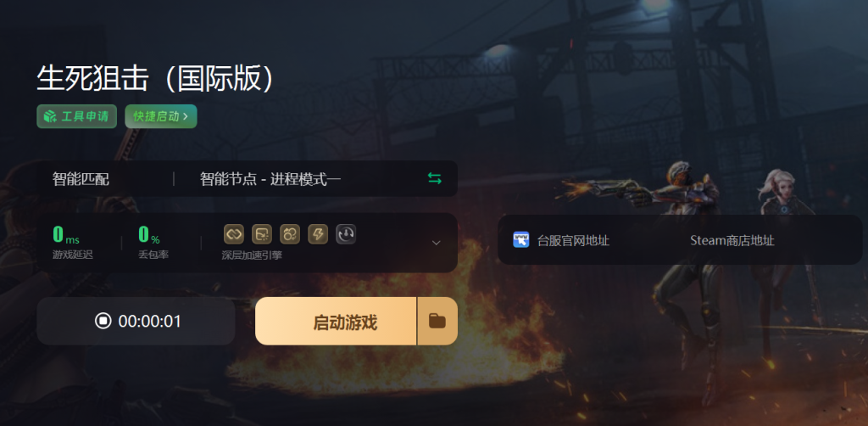868x426 pixels.
Task: Open the 台服官网地址 link
Action: pyautogui.click(x=573, y=240)
